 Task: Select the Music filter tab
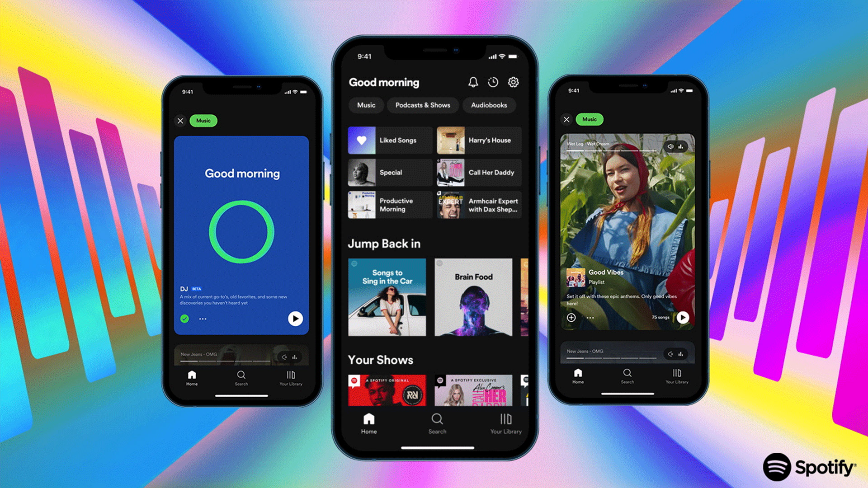[365, 105]
